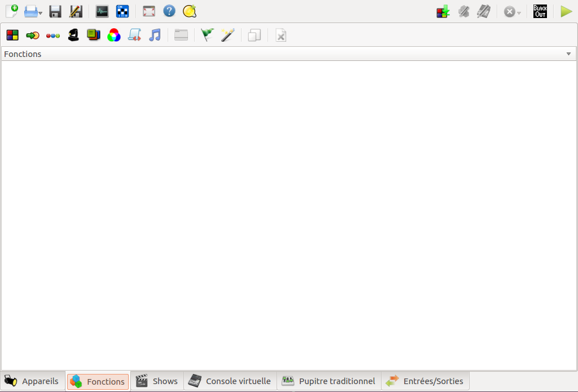This screenshot has width=578, height=392.
Task: Open the function wizard with the magic wand icon
Action: point(228,36)
